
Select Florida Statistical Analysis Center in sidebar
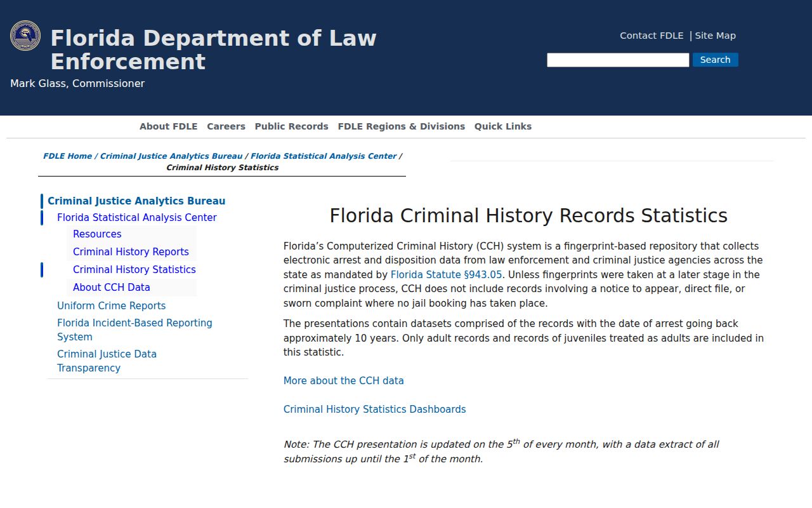click(137, 218)
